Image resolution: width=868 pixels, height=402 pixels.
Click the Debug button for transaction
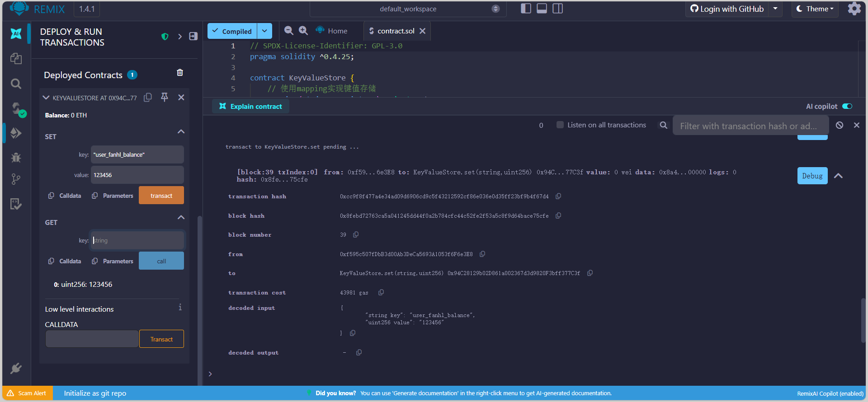coord(812,176)
